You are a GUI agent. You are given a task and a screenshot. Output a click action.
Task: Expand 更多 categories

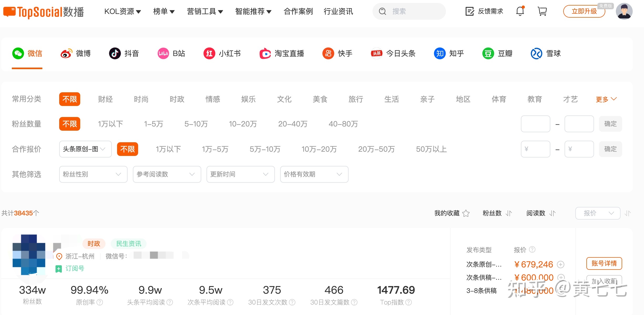pyautogui.click(x=606, y=99)
